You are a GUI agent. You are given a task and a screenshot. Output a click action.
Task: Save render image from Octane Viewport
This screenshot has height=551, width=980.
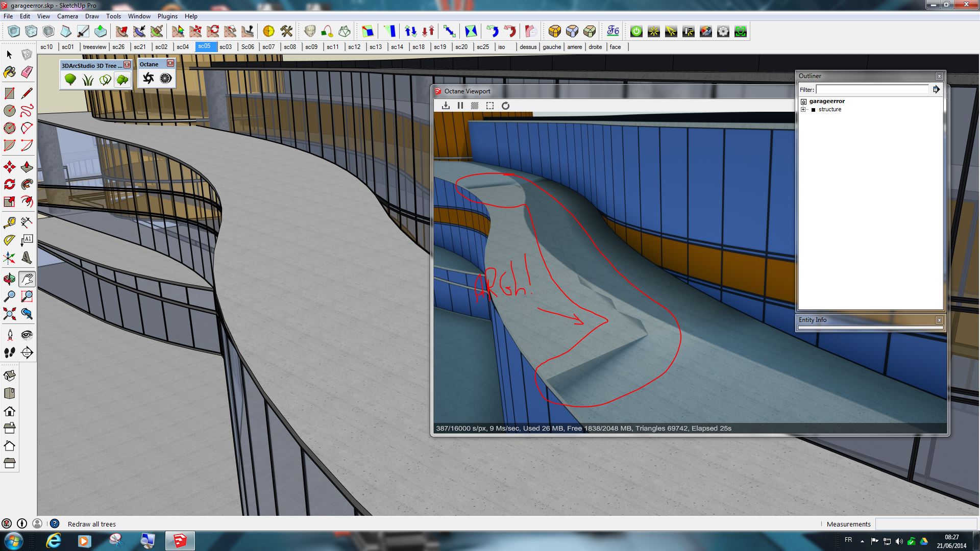446,106
